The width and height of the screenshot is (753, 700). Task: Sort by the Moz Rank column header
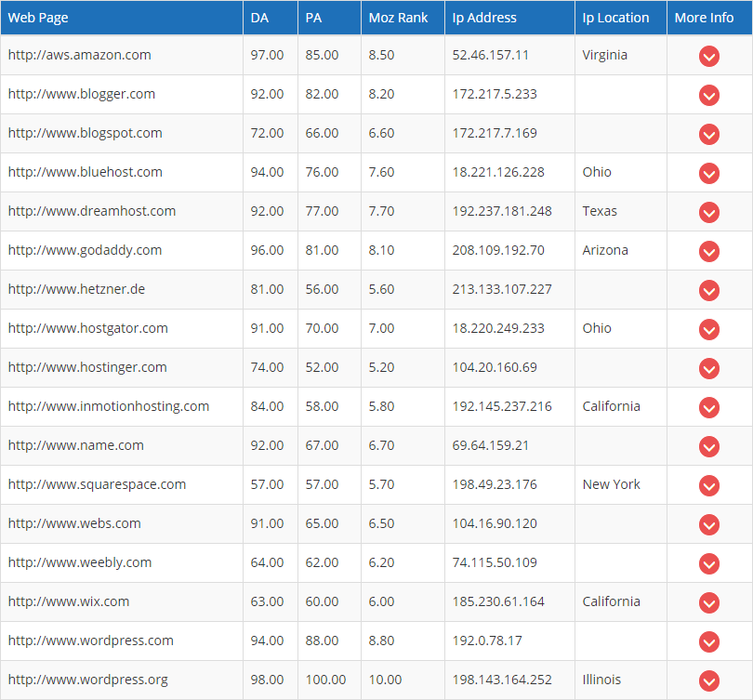tap(403, 18)
